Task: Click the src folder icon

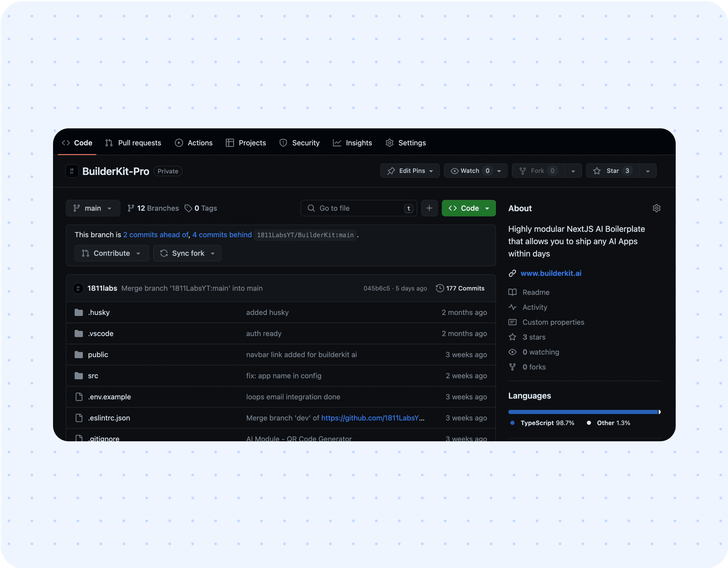Action: pos(79,376)
